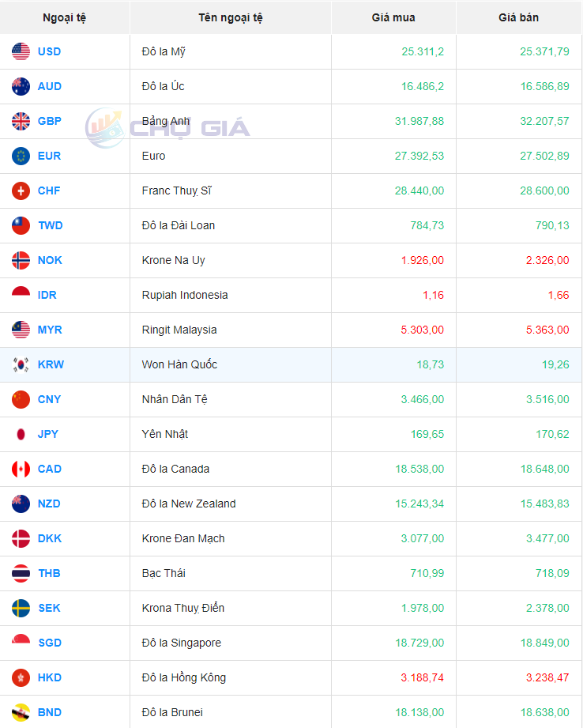Click the Canadian flag icon
The height and width of the screenshot is (728, 583).
[21, 470]
